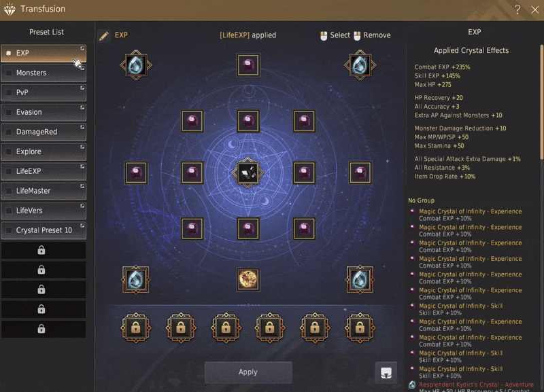Switch to the DamageRed preset
Screen dimensions: 544x392
tap(44, 132)
